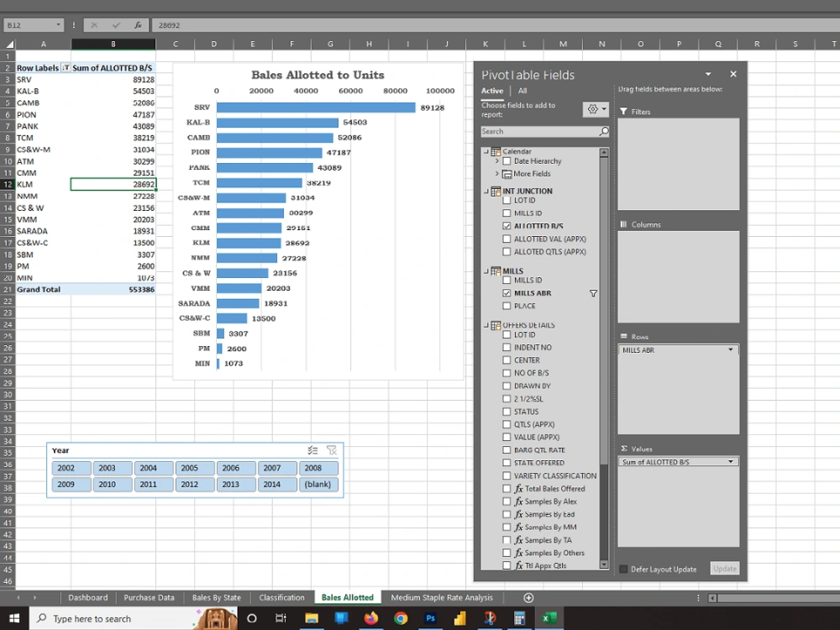This screenshot has width=840, height=630.
Task: Check the ALLOTED QTLS (APPX) field
Action: [x=507, y=252]
